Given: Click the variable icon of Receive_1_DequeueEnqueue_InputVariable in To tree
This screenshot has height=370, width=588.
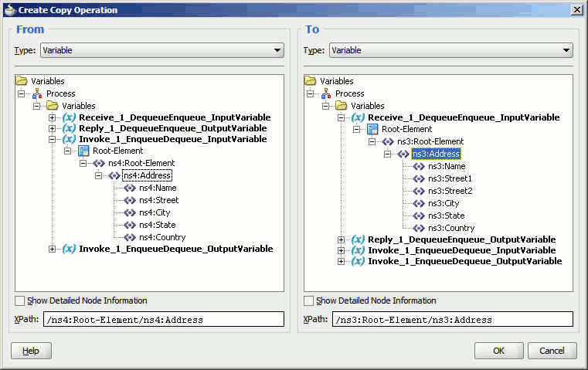Looking at the screenshot, I should pos(358,117).
